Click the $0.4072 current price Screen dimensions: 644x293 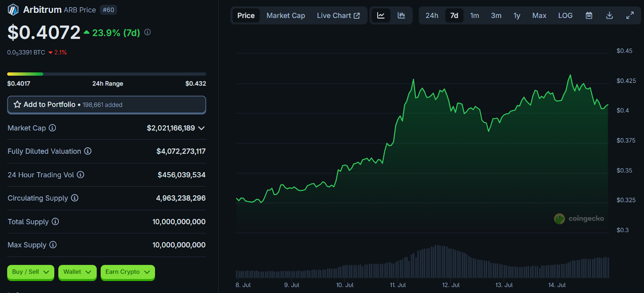point(44,32)
